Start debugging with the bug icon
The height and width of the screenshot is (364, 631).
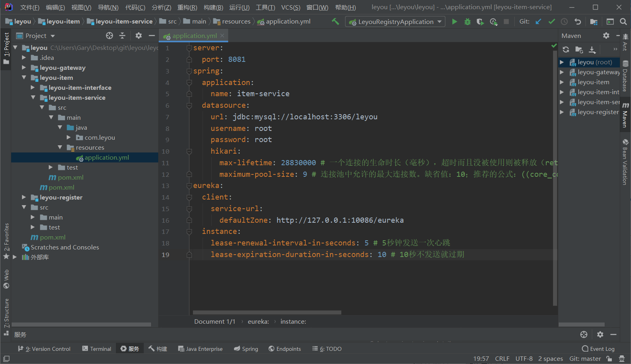coord(467,22)
